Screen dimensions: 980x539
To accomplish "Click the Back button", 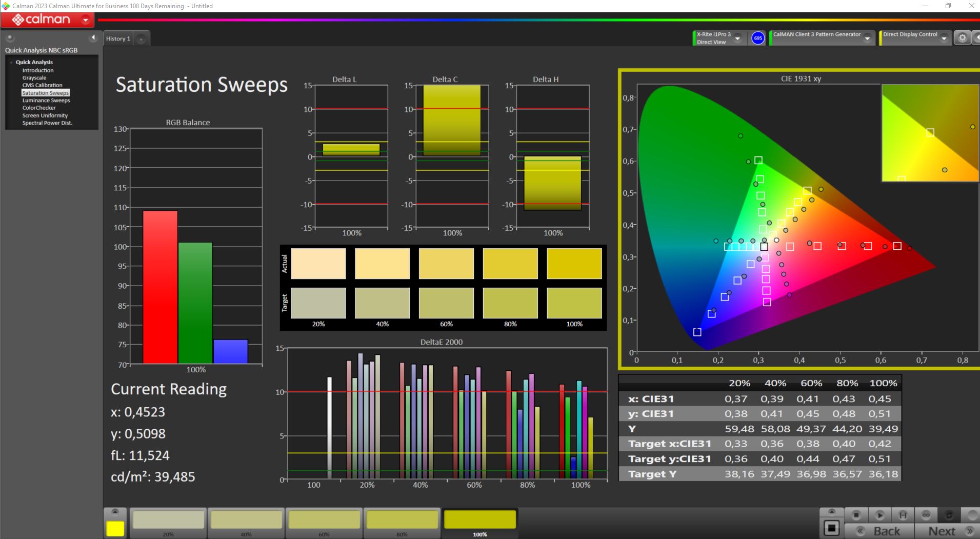I will point(879,531).
